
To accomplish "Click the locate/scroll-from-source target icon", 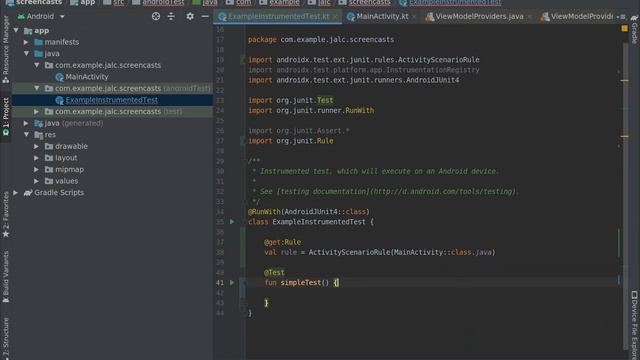I will coord(156,16).
